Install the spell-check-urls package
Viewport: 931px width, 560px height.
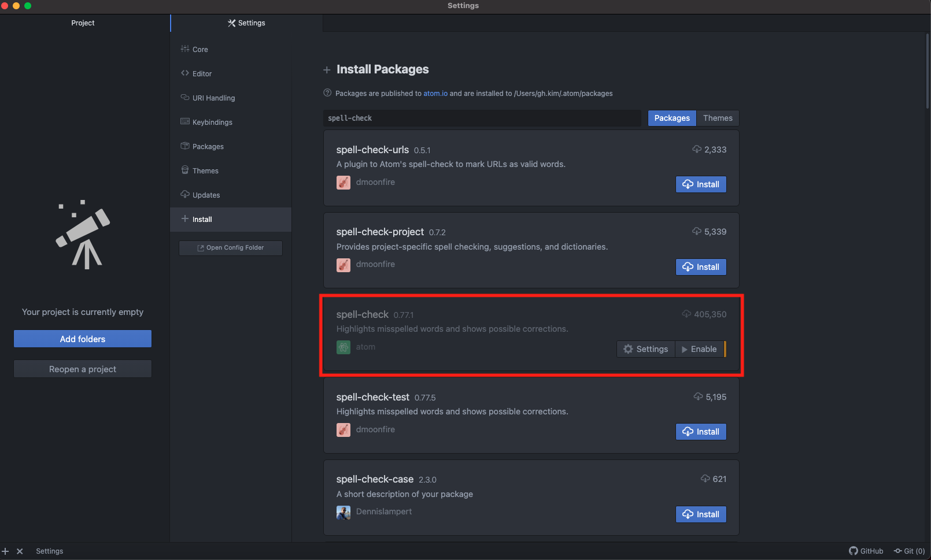(701, 184)
